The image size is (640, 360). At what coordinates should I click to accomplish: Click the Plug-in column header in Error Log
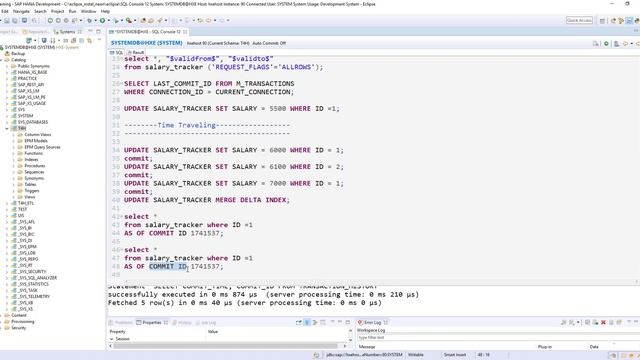(x=545, y=347)
